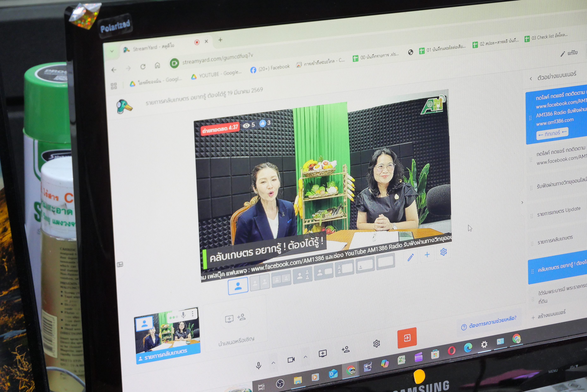Add new layout with blue plus icon

427,254
